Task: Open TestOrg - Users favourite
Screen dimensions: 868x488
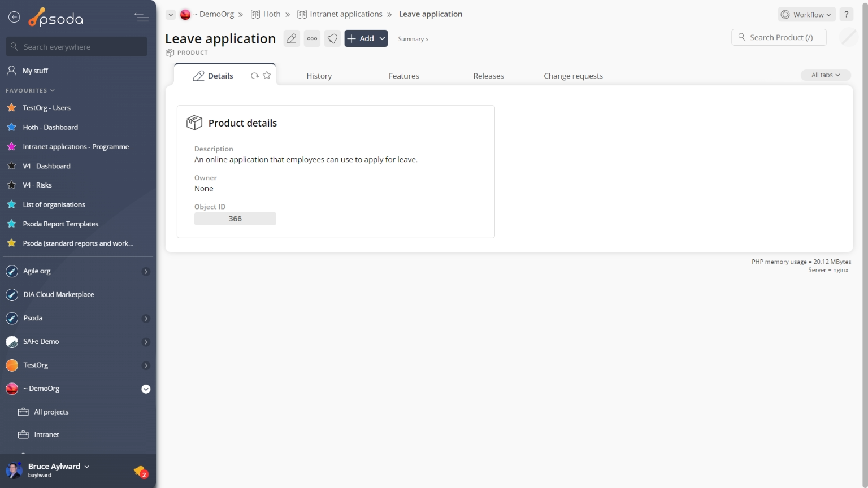Action: click(46, 108)
